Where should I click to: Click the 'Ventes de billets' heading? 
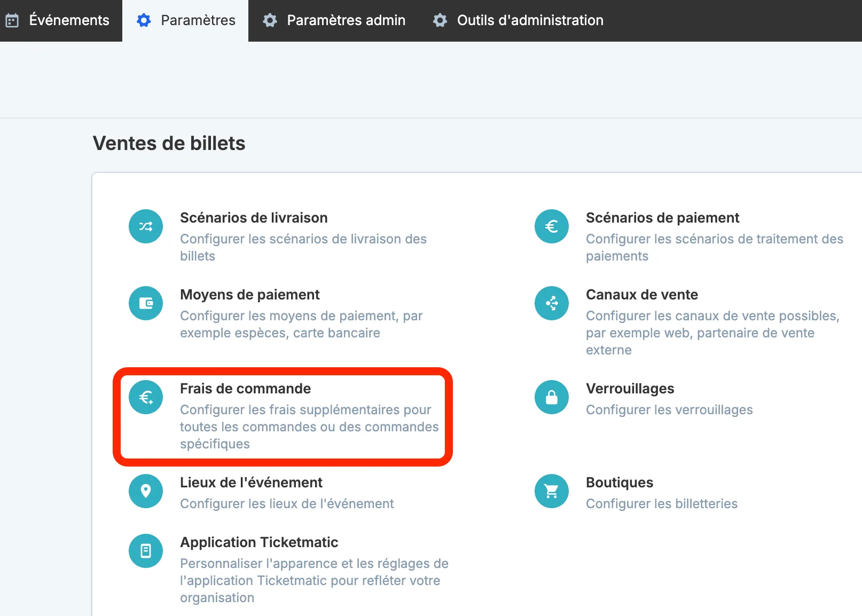[169, 143]
